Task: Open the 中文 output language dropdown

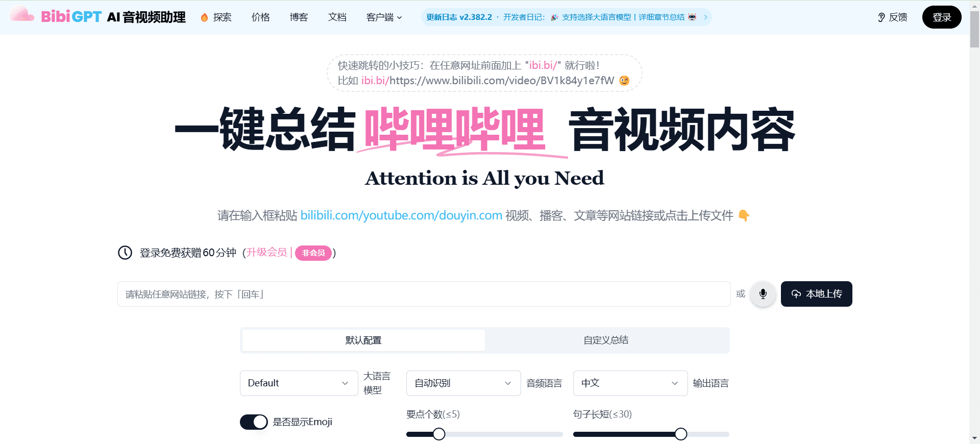Action: 630,383
